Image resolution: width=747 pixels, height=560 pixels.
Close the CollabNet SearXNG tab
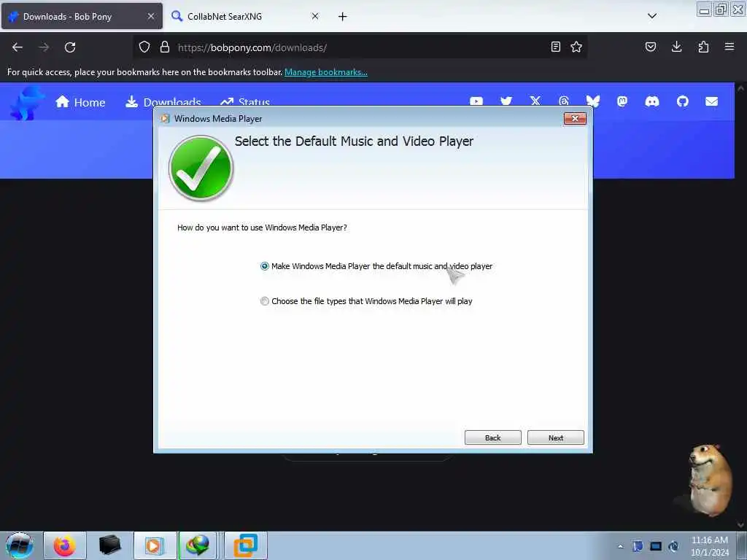[315, 16]
